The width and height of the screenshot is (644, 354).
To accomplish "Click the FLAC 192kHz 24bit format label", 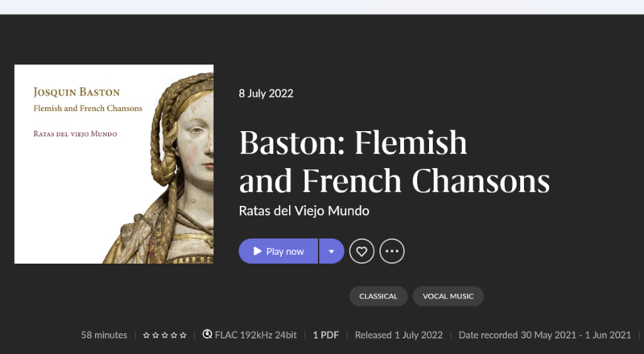I will 256,335.
